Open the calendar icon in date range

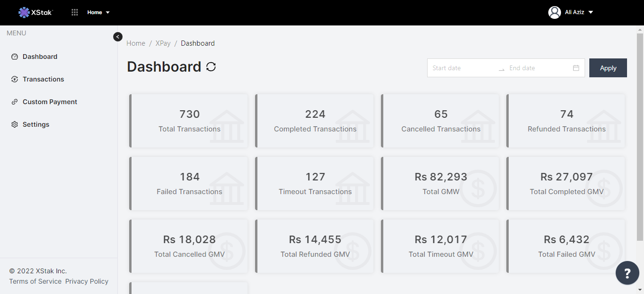click(576, 68)
